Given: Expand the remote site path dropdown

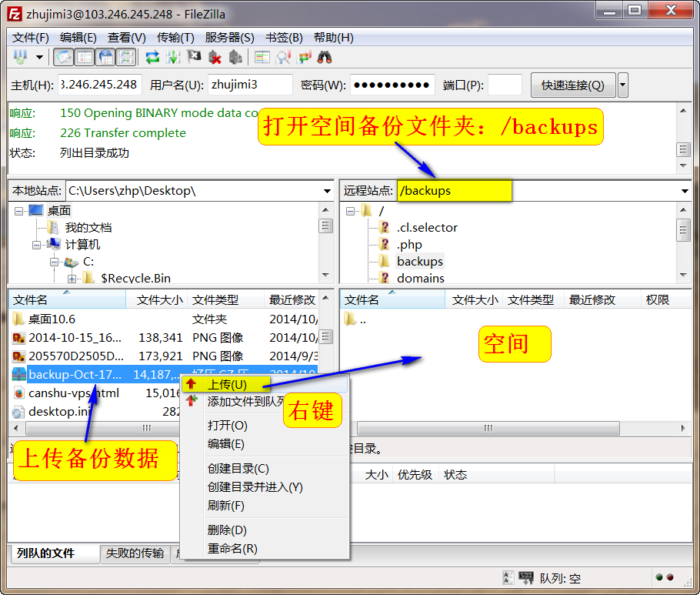Looking at the screenshot, I should pyautogui.click(x=685, y=191).
